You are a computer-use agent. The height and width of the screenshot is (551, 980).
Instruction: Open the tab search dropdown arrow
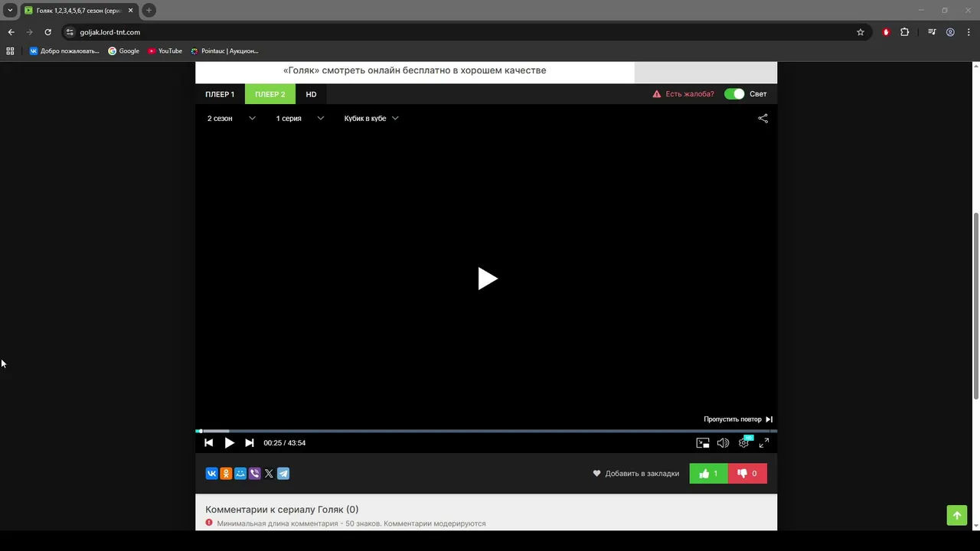(10, 10)
